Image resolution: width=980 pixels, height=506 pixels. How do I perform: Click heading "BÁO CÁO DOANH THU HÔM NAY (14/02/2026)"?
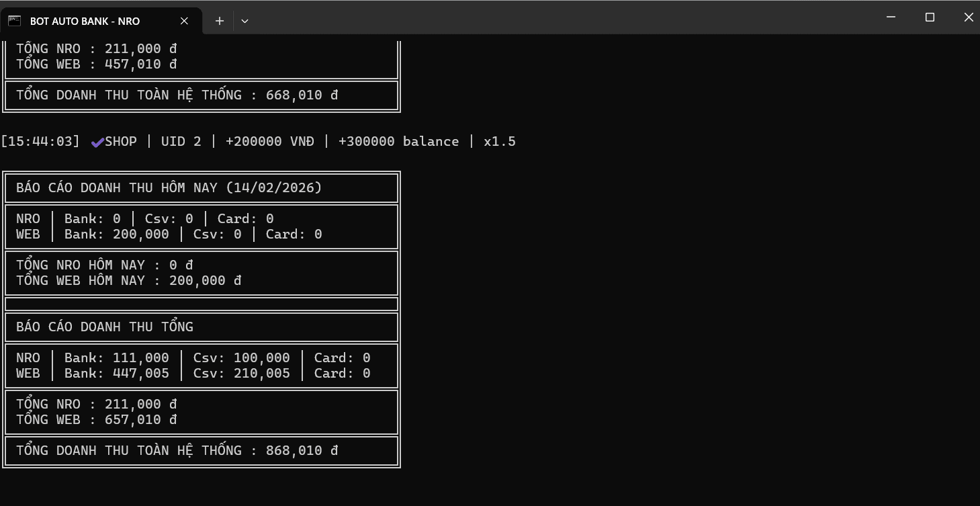[x=169, y=187]
